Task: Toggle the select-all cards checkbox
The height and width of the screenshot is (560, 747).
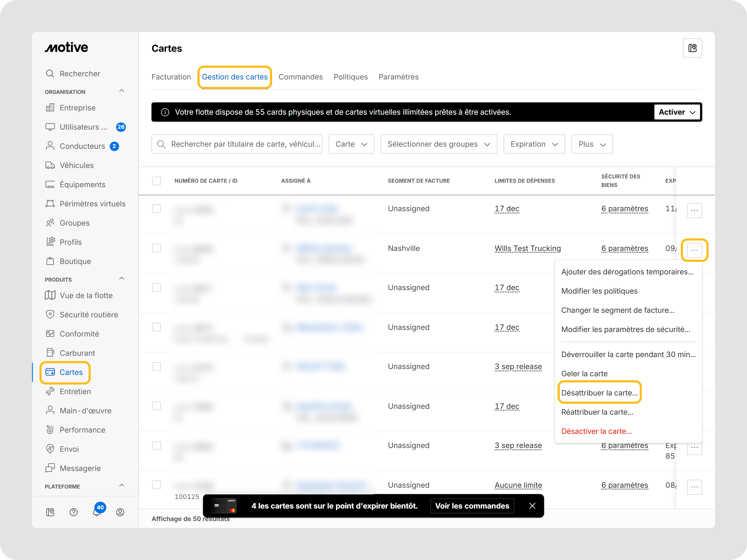Action: coord(156,181)
